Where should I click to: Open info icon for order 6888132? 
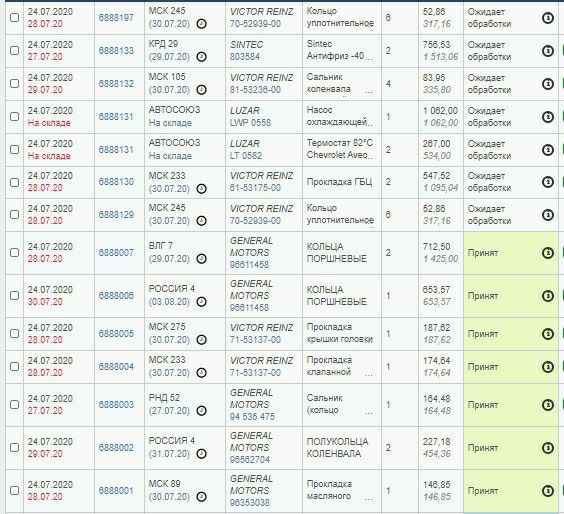pos(547,84)
